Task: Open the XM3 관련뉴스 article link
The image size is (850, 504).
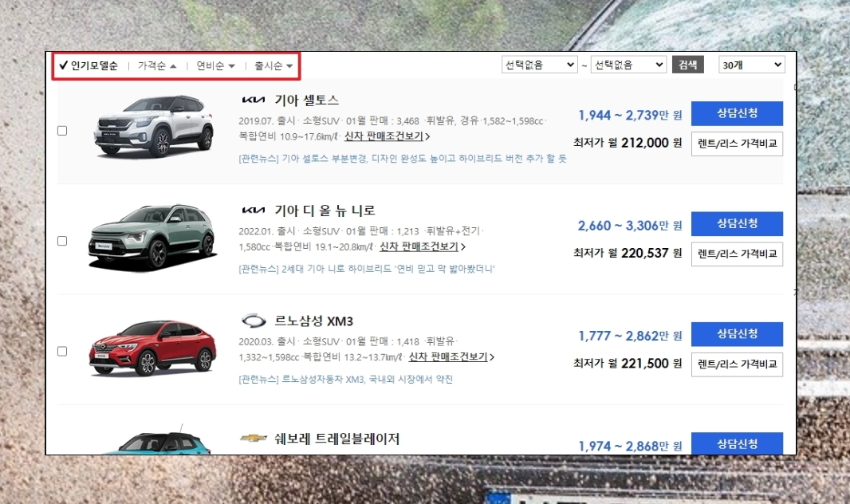Action: click(x=345, y=380)
